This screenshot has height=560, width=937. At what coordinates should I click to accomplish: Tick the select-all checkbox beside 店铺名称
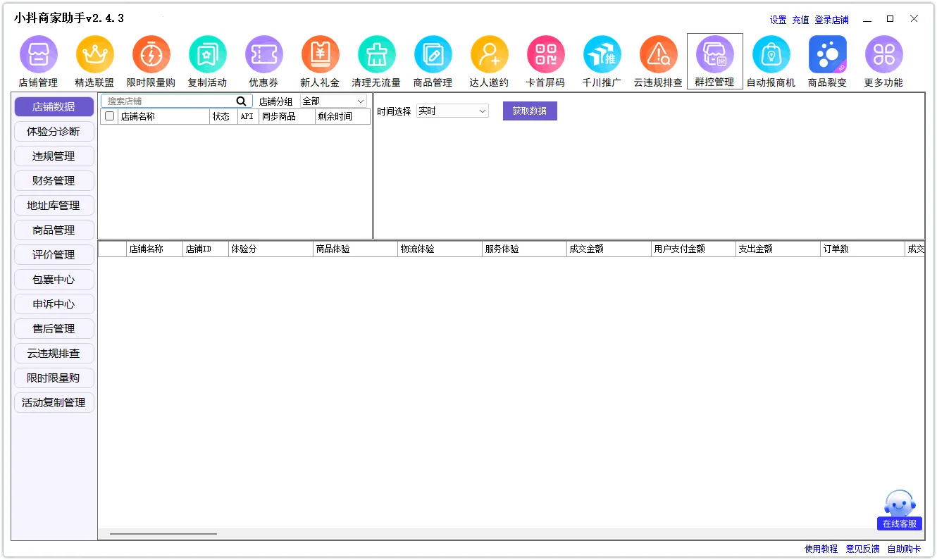[x=109, y=116]
